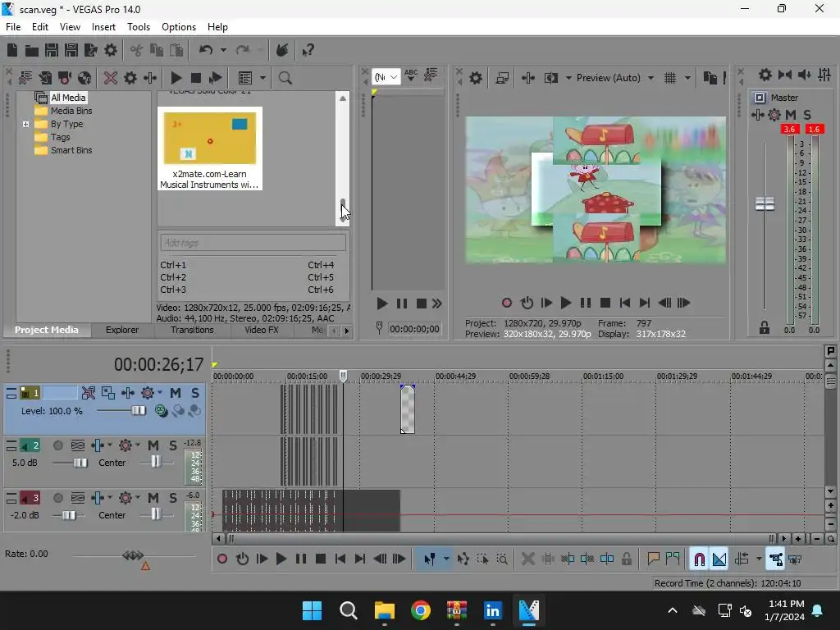Solo audio track 2

point(172,445)
